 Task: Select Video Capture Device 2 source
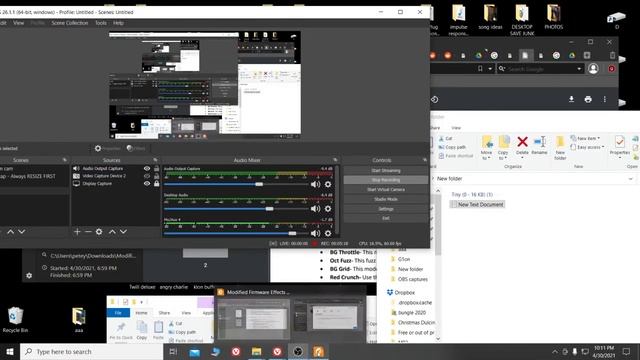(x=104, y=176)
